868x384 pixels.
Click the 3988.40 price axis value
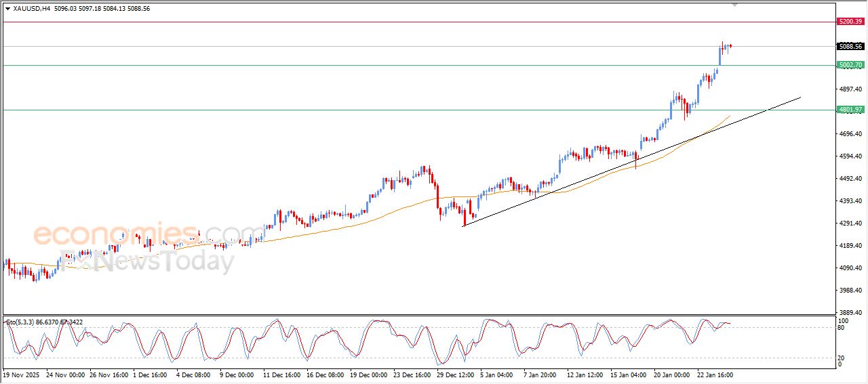850,291
